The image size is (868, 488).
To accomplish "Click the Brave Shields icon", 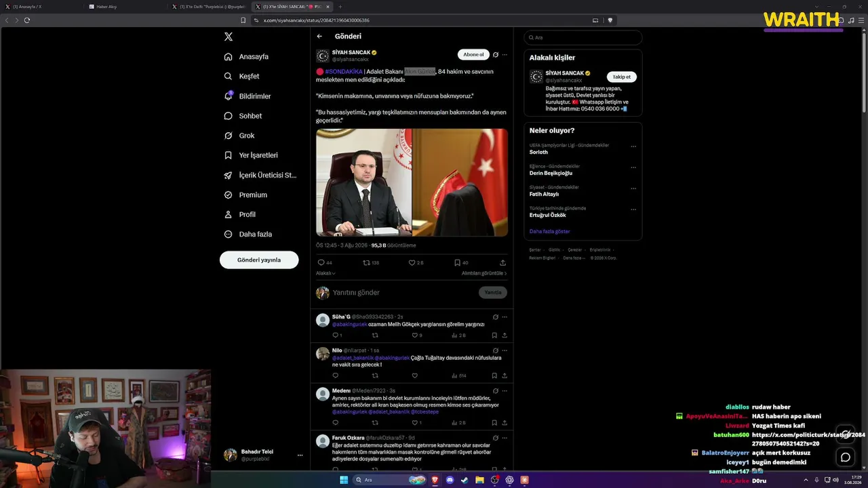I will 610,20.
